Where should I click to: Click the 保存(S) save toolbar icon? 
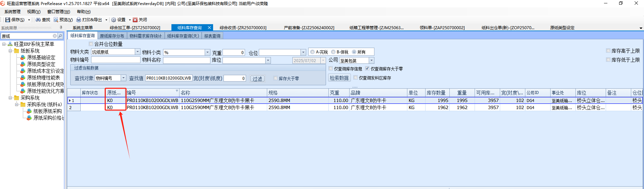pos(7,20)
